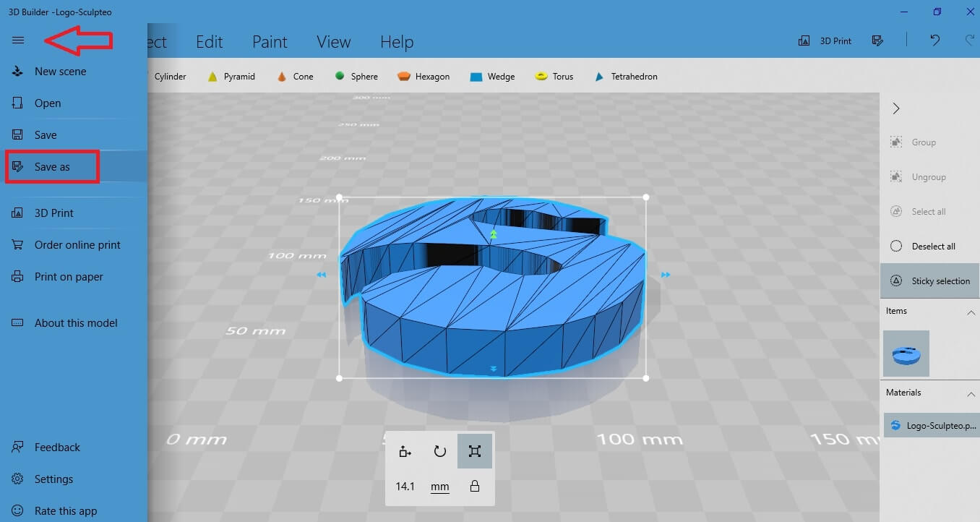Click the 3D Print button in the toolbar
The height and width of the screenshot is (522, 980).
(x=825, y=41)
